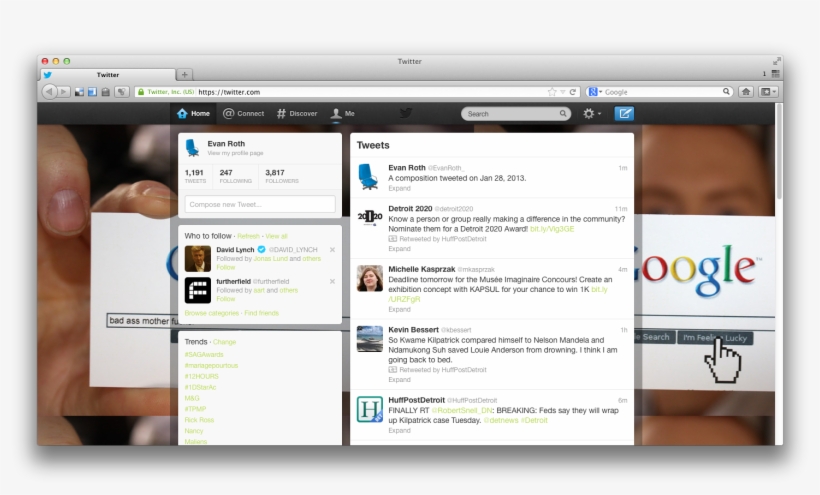Open the Rick Ross trend
This screenshot has width=820, height=495.
point(199,420)
